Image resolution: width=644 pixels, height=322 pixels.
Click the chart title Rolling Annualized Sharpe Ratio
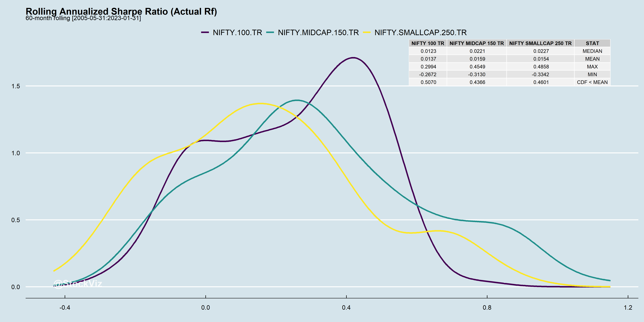(121, 12)
